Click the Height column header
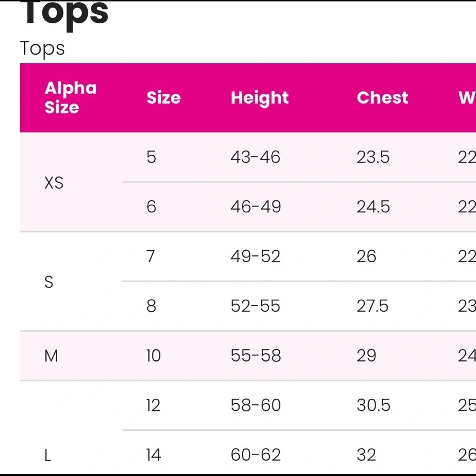Image resolution: width=476 pixels, height=476 pixels. point(259,98)
